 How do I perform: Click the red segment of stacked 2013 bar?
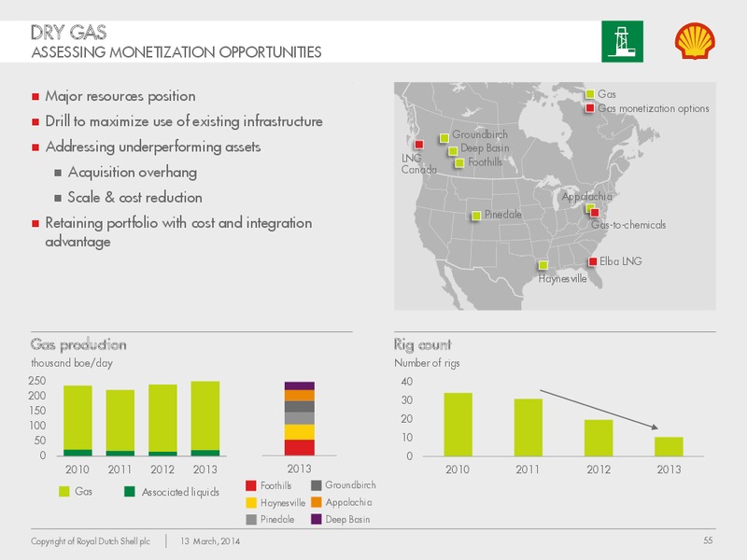click(300, 448)
